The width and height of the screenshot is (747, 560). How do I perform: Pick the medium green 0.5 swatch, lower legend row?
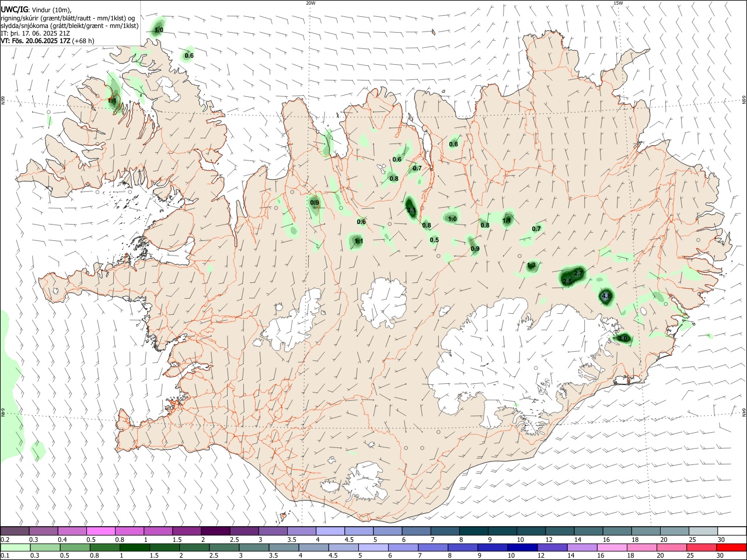coord(75,547)
